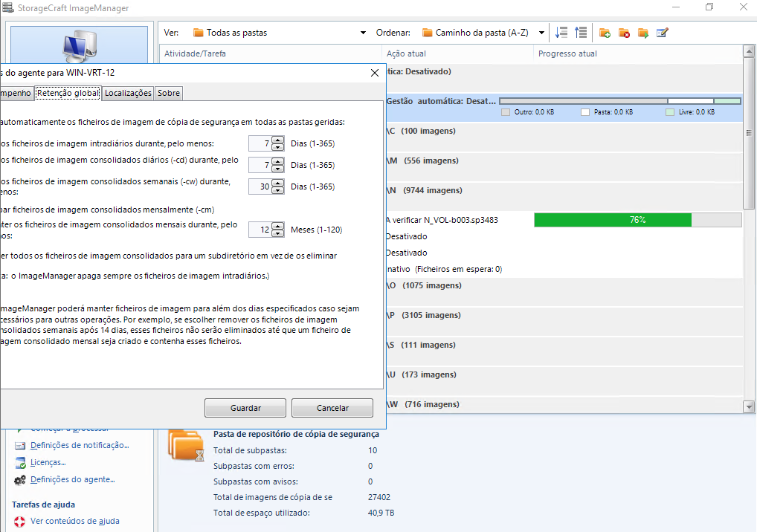Screen dimensions: 757x532
Task: Click the remove folder icon with red X
Action: [624, 33]
